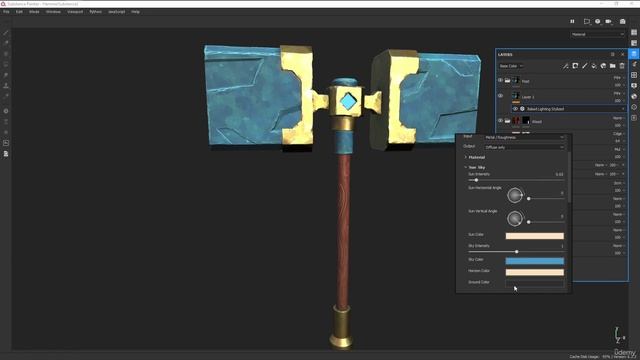Viewport: 640px width, 360px height.
Task: Open the Output Diffuse only dropdown
Action: 524,147
